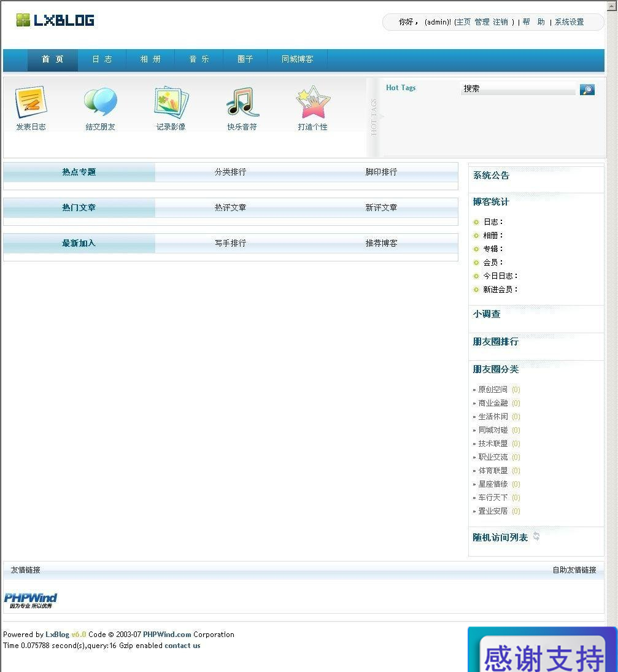Viewport: 618px width, 672px height.
Task: Switch to the 推荐博客 tab
Action: [382, 243]
